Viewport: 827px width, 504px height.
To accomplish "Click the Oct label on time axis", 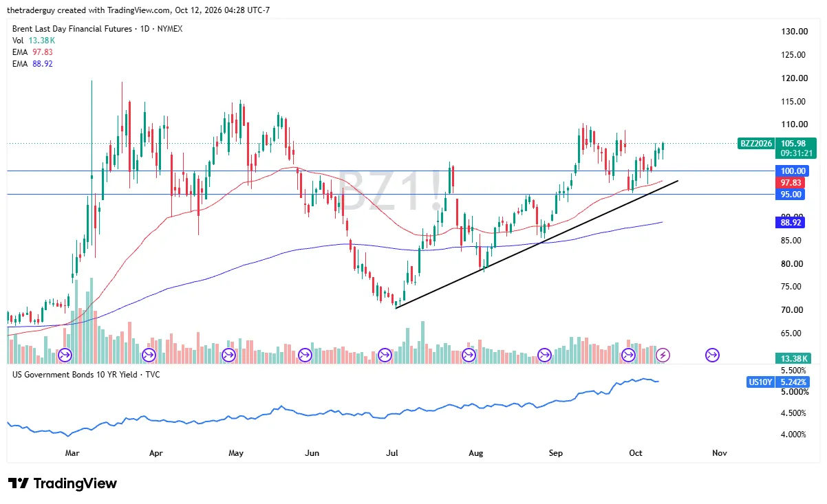I will [636, 453].
